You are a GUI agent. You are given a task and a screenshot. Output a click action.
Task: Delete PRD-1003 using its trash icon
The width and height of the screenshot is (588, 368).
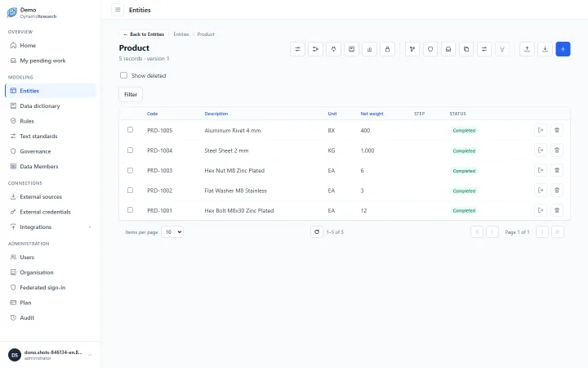coord(557,170)
